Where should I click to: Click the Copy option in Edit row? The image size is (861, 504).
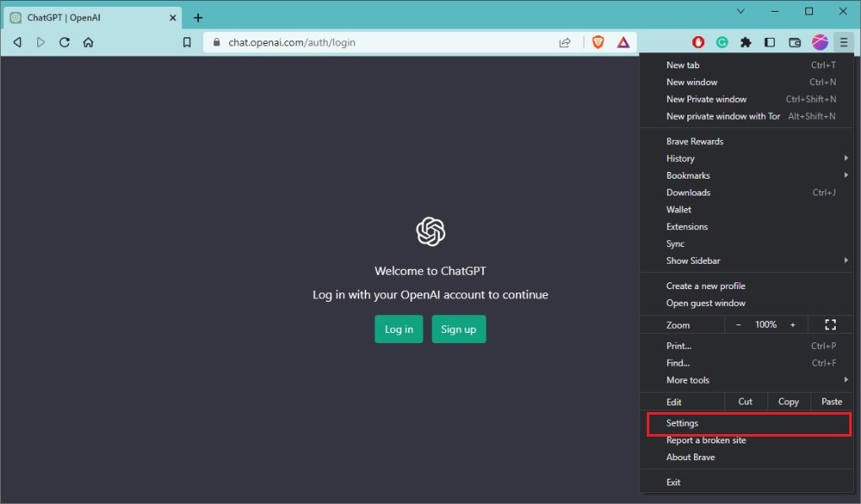[788, 401]
